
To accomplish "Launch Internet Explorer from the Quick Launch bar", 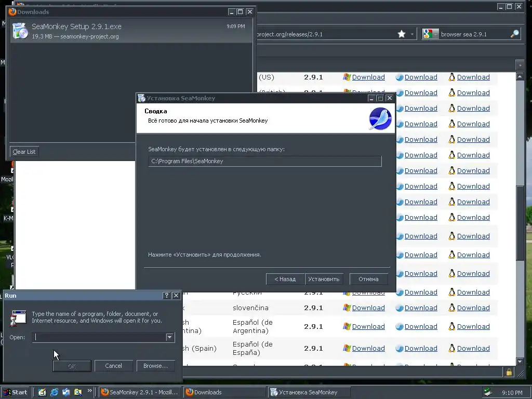I will pyautogui.click(x=54, y=392).
